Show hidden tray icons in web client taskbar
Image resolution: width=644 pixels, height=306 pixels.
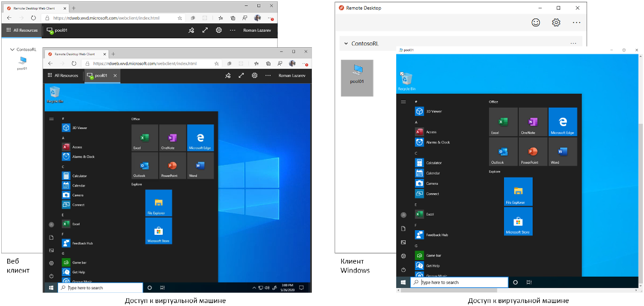click(x=254, y=287)
